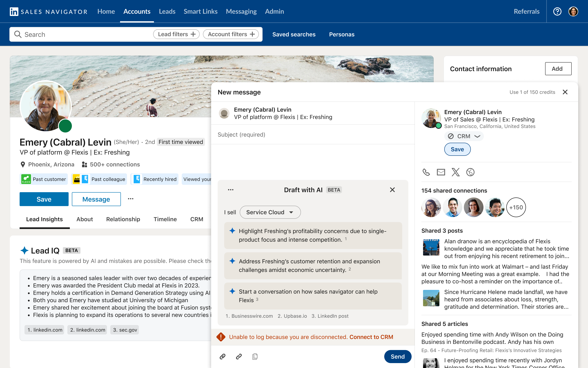Click Add contact information
Viewport: 588px width, 368px height.
558,69
